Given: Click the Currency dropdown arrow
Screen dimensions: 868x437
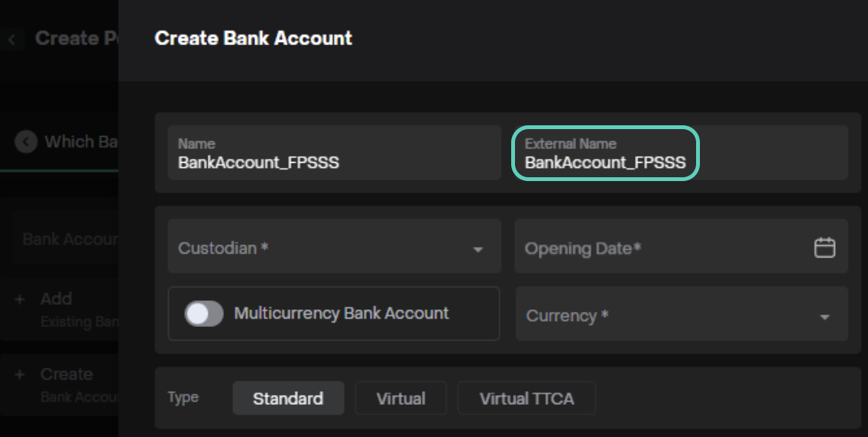Looking at the screenshot, I should tap(824, 317).
